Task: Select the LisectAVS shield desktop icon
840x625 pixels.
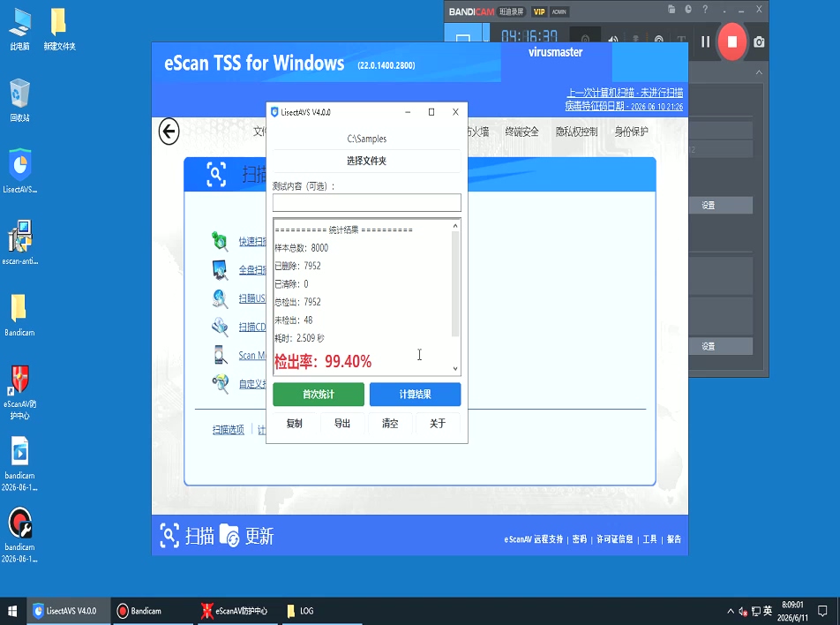Action: pos(19,171)
